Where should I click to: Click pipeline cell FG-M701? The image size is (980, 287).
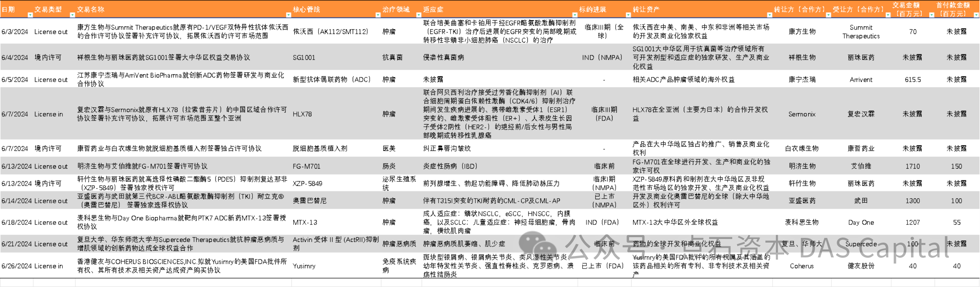pyautogui.click(x=307, y=166)
